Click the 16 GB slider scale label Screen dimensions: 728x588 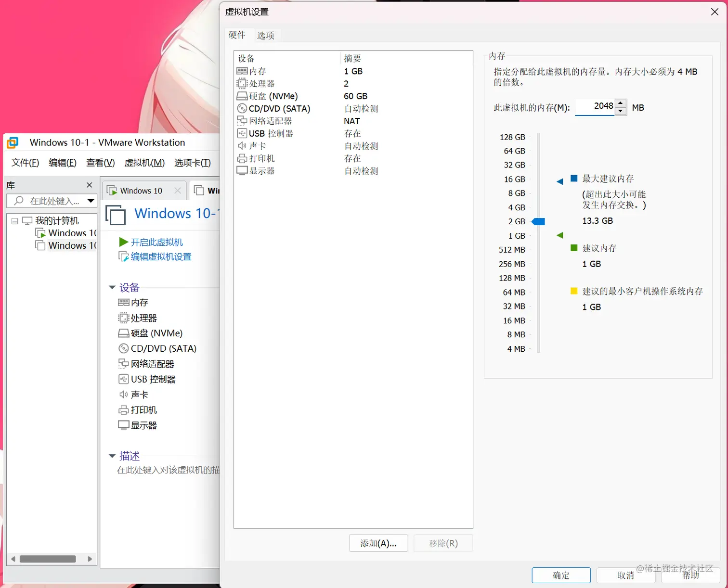[x=515, y=179]
